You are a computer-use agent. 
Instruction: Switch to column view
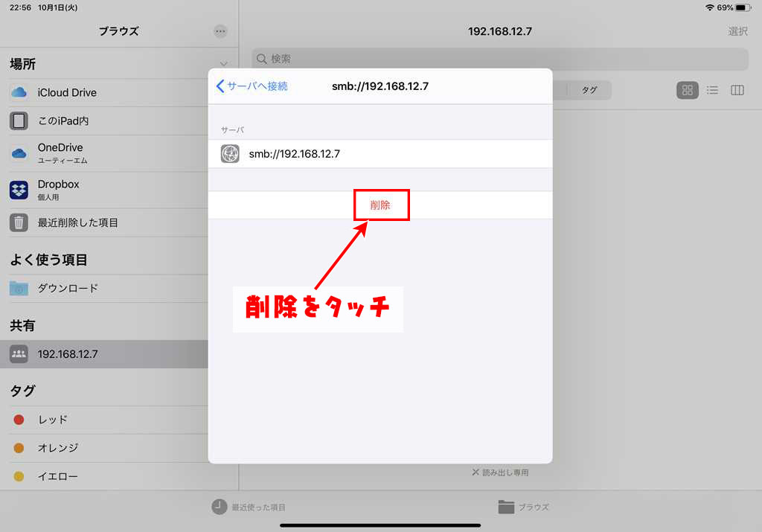coord(737,90)
